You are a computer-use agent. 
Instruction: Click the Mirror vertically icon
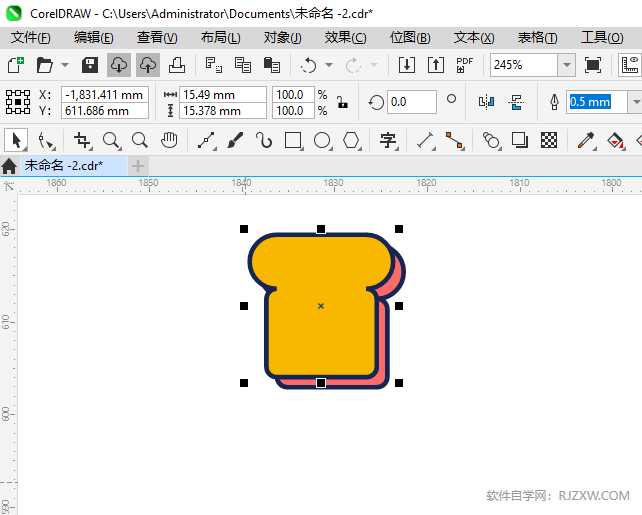click(x=516, y=102)
